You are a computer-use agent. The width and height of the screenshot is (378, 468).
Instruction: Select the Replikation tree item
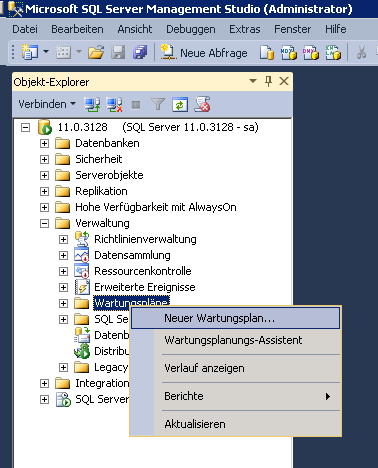tap(101, 191)
